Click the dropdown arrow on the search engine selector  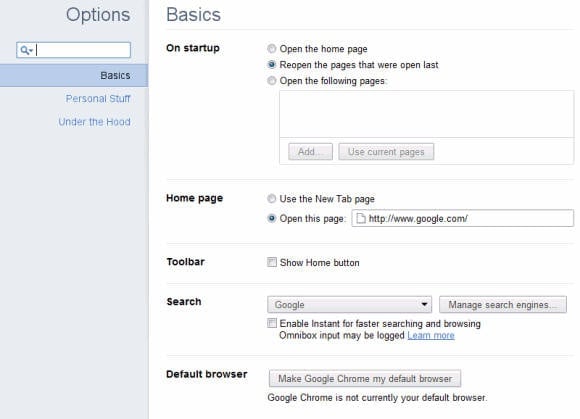pos(424,305)
